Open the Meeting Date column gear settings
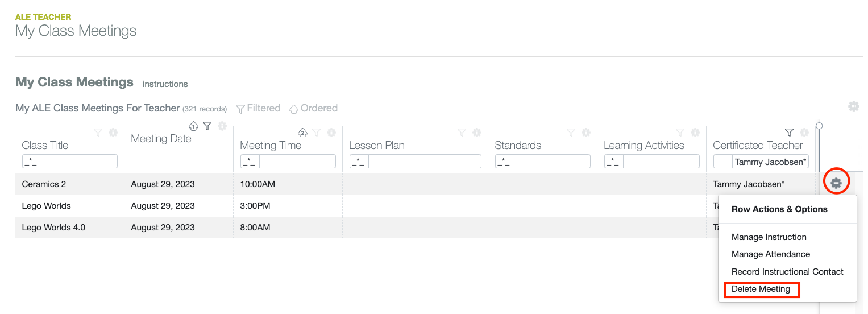Viewport: 868px width, 314px height. 222,126
